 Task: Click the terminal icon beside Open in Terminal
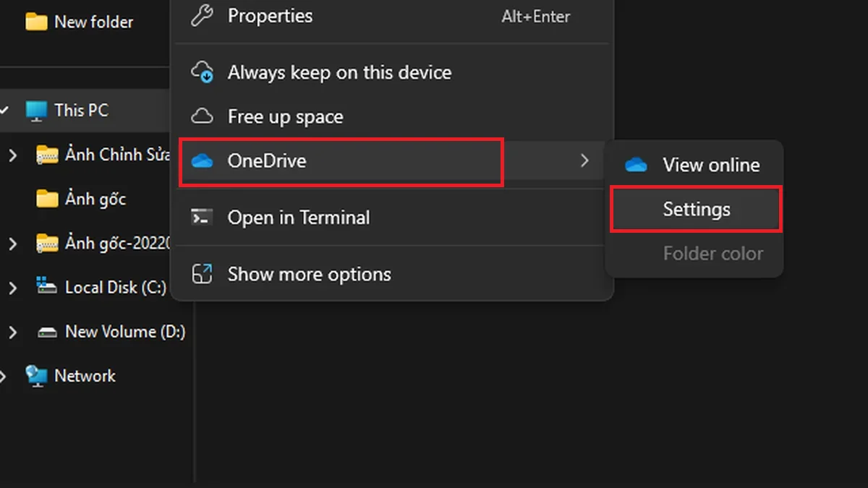coord(202,217)
